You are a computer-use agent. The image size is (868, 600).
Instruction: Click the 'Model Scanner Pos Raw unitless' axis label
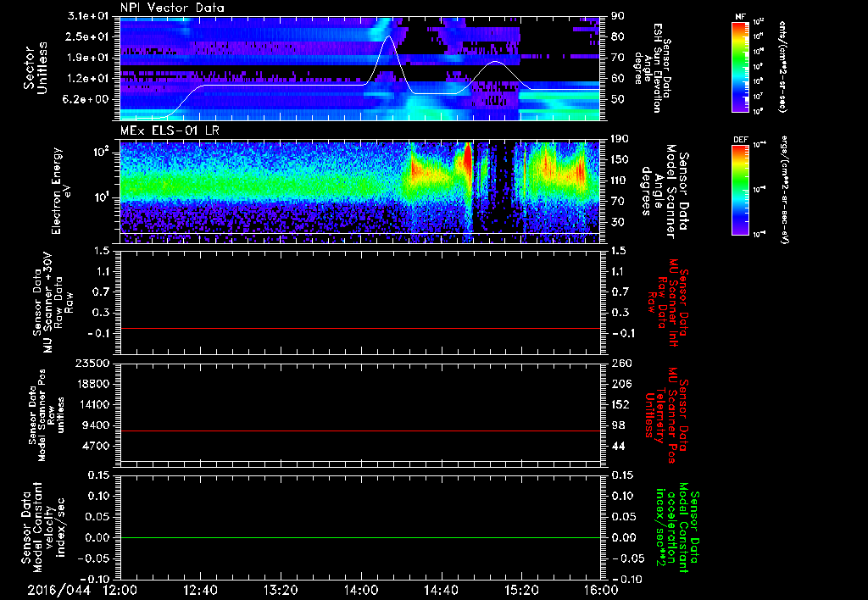46,415
